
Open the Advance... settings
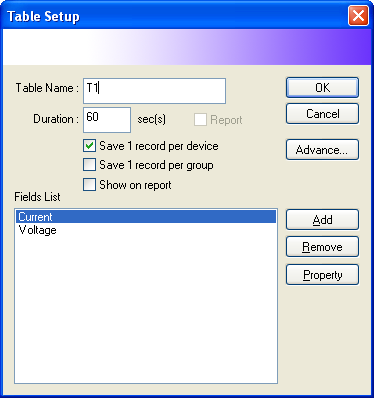point(322,150)
